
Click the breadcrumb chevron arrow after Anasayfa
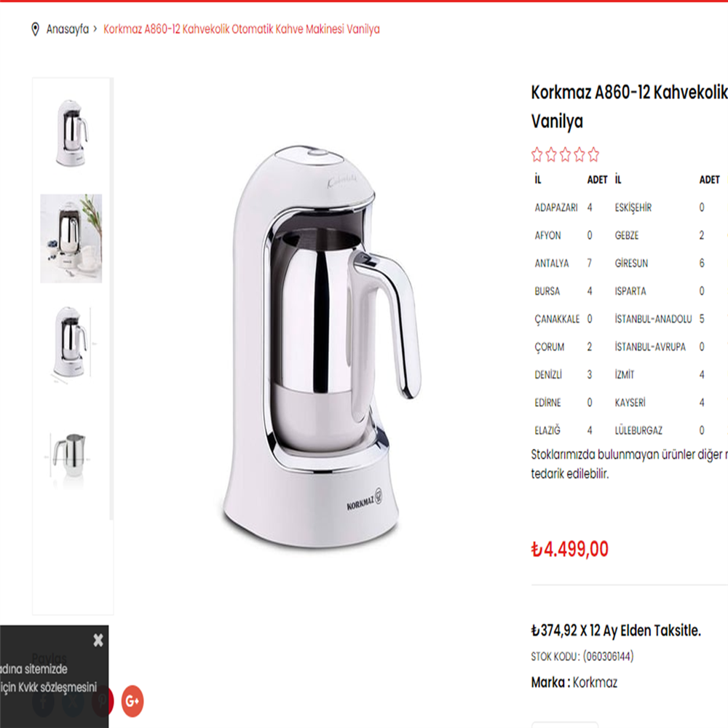point(95,29)
